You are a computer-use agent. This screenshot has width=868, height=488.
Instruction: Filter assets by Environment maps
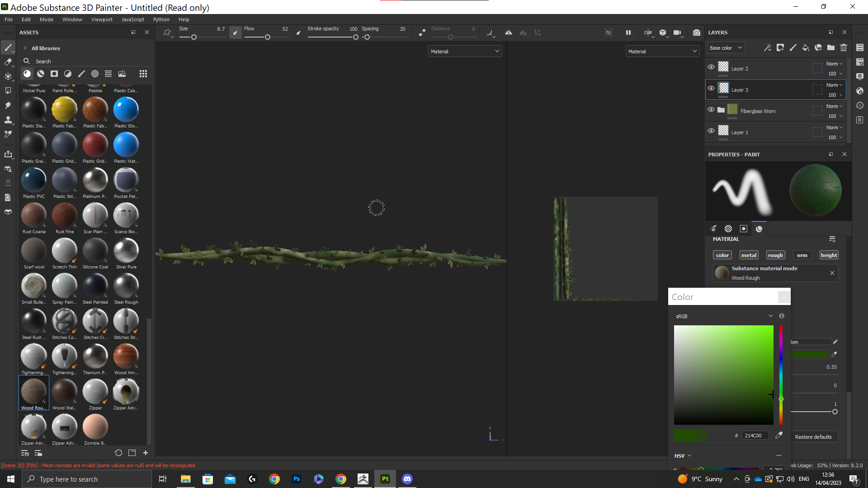tap(122, 74)
